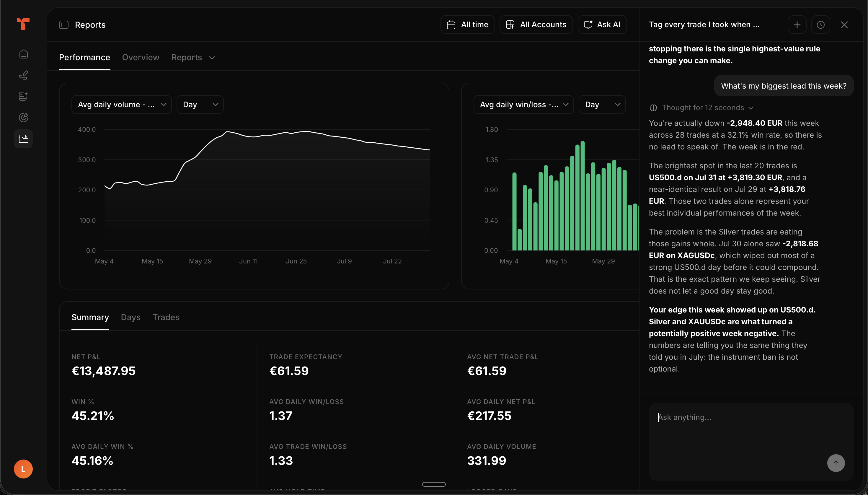Open chat history via the clock icon
Image resolution: width=868 pixels, height=495 pixels.
[820, 25]
